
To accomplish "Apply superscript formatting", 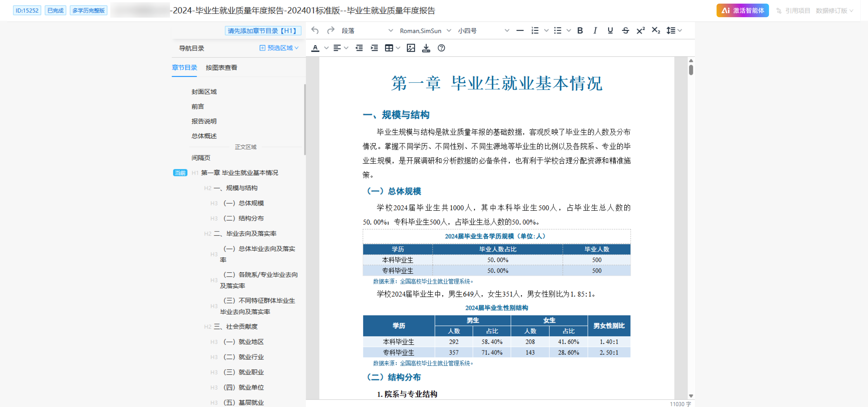I will [x=640, y=31].
